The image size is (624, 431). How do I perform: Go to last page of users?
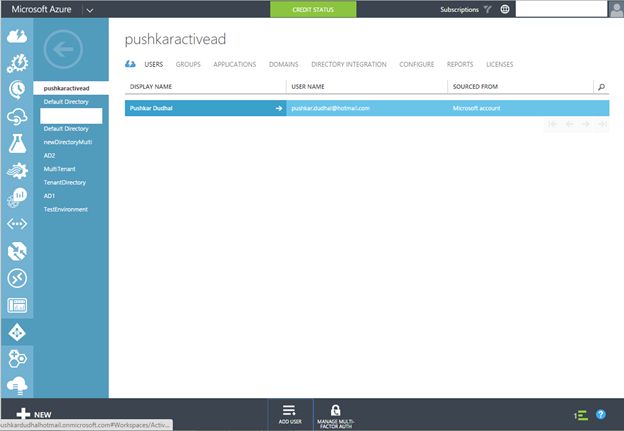602,124
